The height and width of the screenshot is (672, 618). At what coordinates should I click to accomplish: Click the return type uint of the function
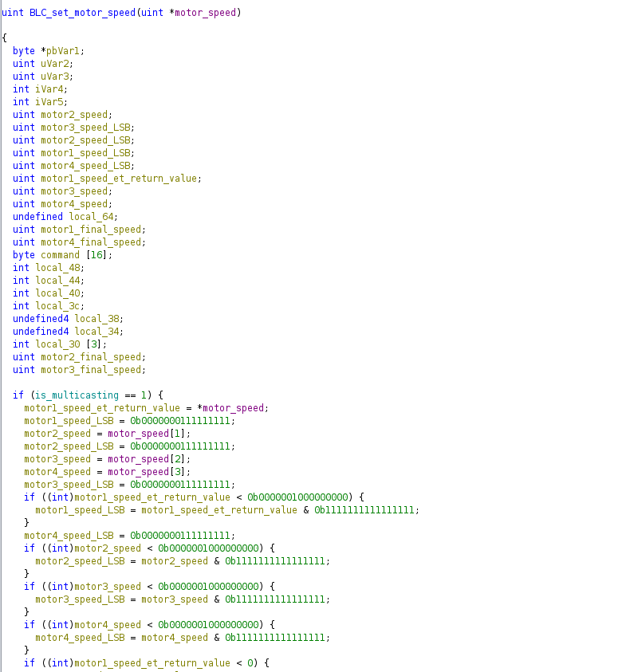point(13,13)
